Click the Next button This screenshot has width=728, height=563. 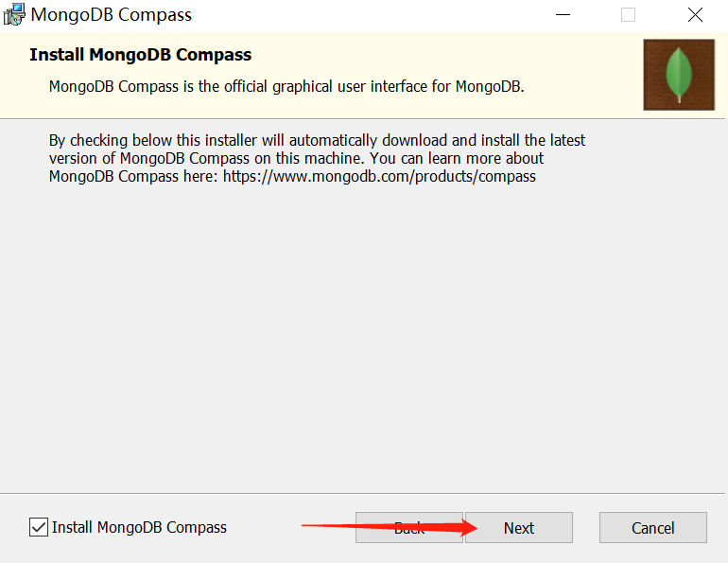[x=519, y=528]
